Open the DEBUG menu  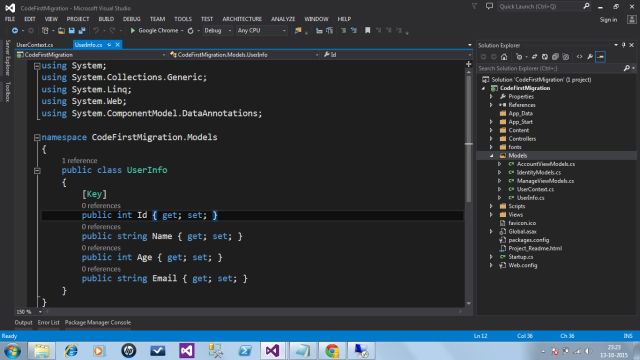pos(131,19)
